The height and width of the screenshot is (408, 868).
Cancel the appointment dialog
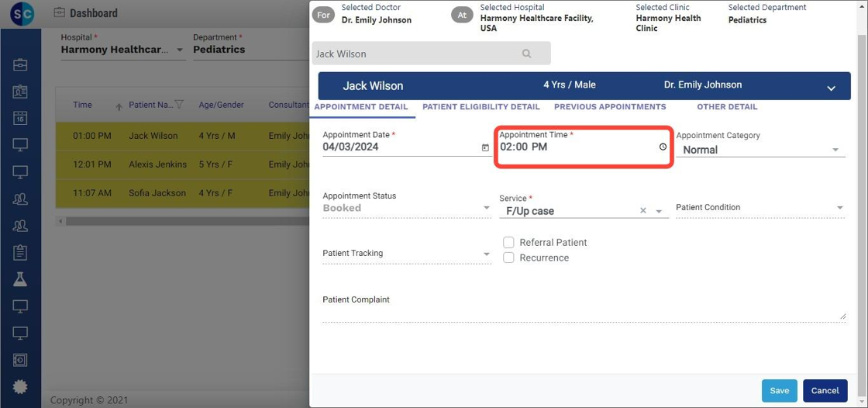tap(825, 391)
